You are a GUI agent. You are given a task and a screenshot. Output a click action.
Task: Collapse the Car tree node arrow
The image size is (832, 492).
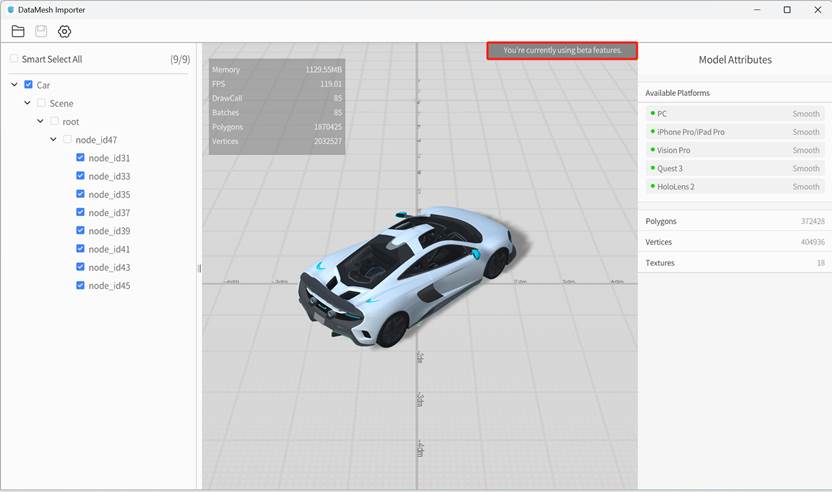coord(15,85)
